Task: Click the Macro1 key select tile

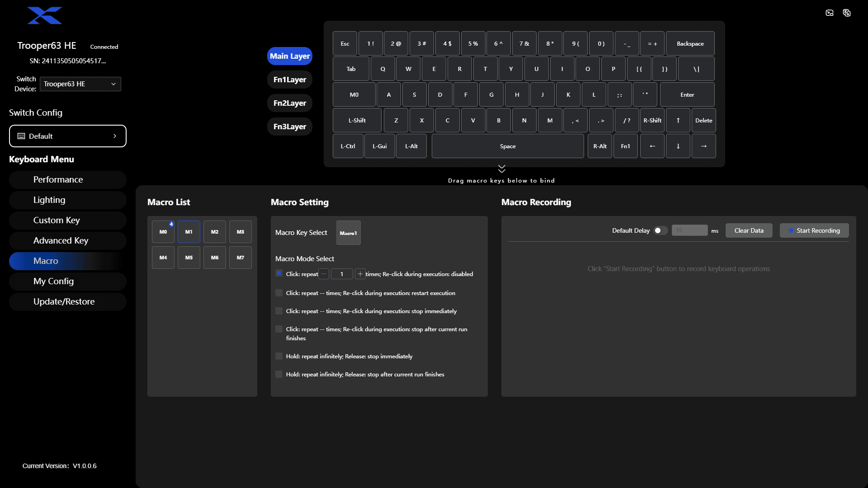Action: point(349,233)
